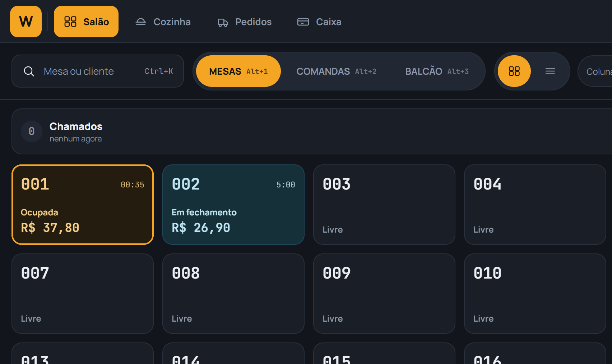Open the Salão section

click(x=86, y=22)
